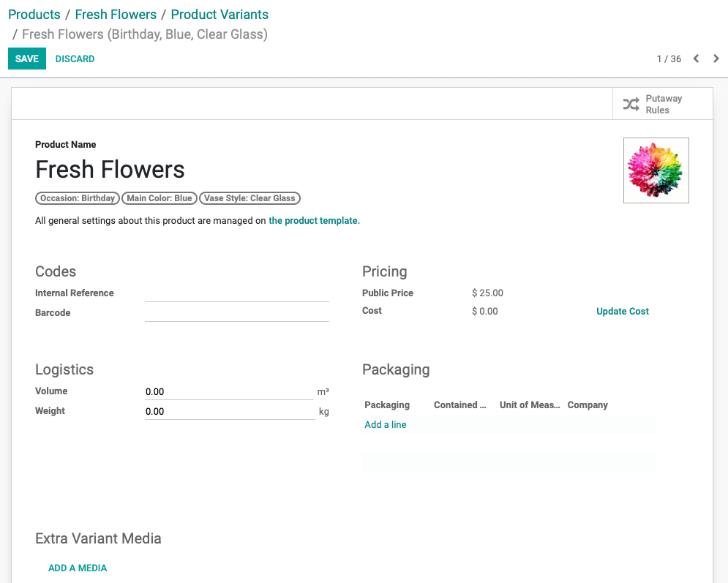Open the Fresh Flowers breadcrumb link

116,15
